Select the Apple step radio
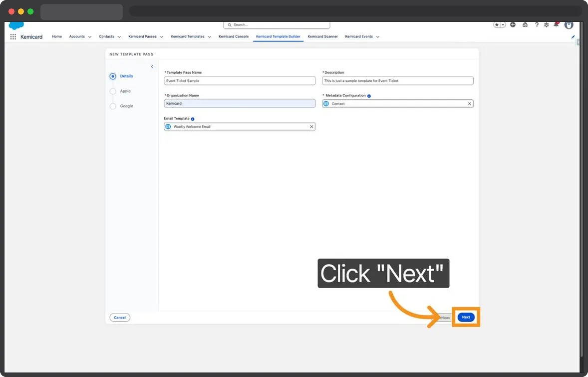Image resolution: width=588 pixels, height=377 pixels. (x=113, y=91)
